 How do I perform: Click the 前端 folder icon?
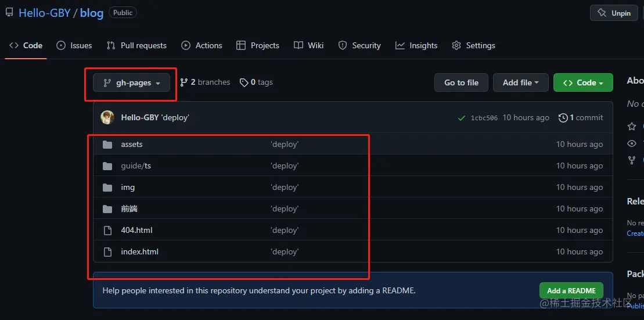tap(107, 209)
